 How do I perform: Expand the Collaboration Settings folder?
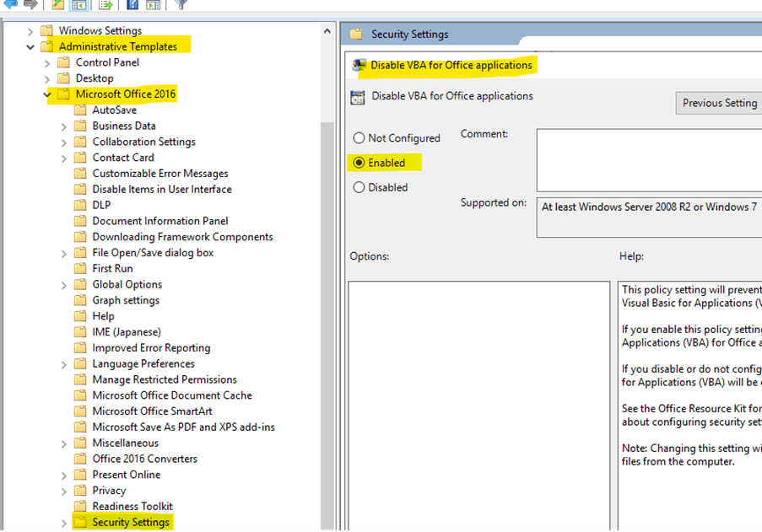click(x=63, y=142)
